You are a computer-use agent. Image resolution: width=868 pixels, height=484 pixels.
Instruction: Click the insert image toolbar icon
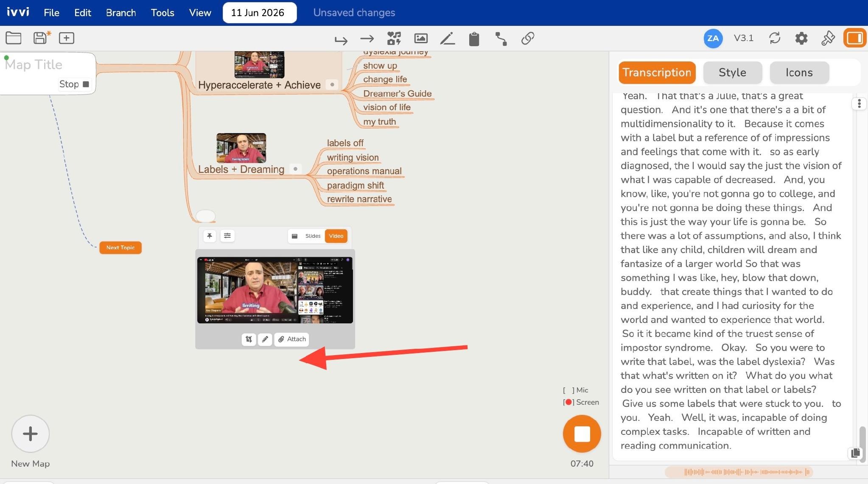pyautogui.click(x=420, y=39)
